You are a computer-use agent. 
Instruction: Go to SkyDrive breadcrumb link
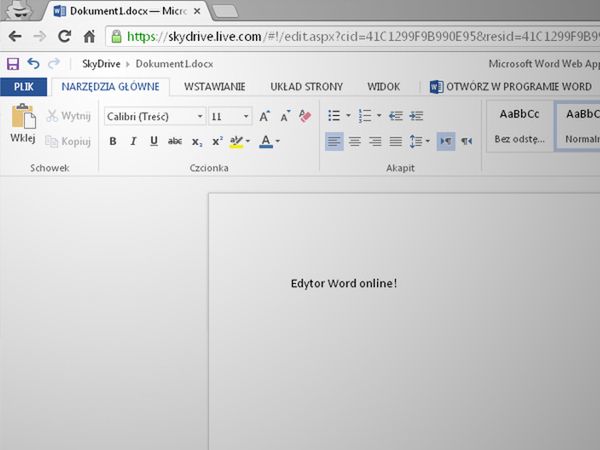point(101,64)
